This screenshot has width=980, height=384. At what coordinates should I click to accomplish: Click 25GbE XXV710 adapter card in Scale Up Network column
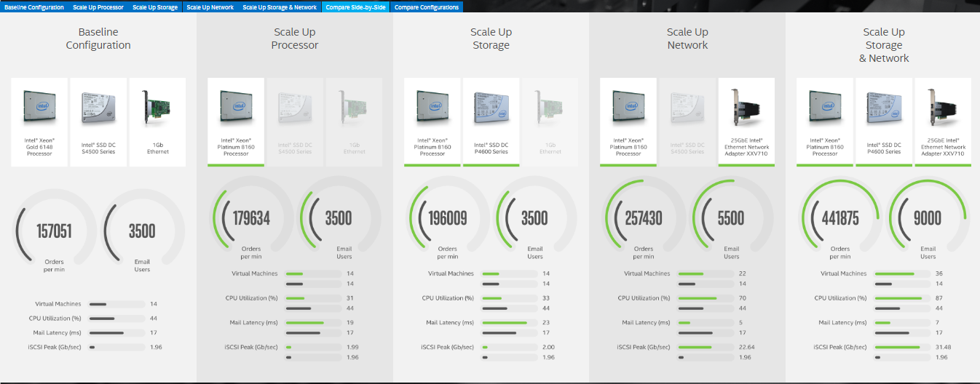click(x=746, y=122)
